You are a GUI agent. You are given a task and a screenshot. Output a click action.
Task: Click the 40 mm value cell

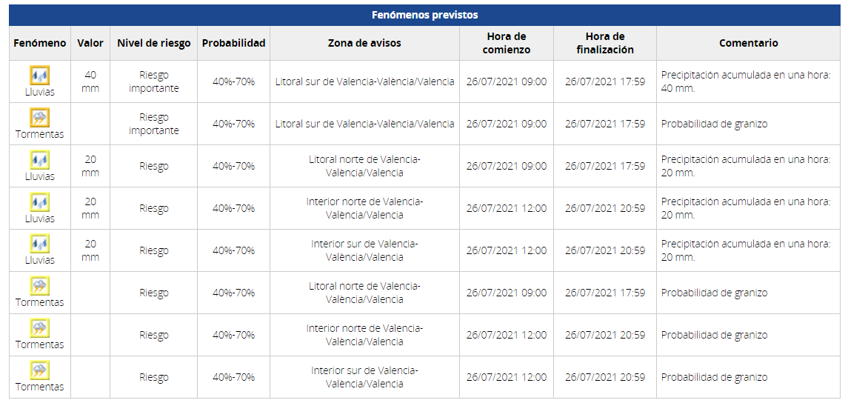coord(90,81)
